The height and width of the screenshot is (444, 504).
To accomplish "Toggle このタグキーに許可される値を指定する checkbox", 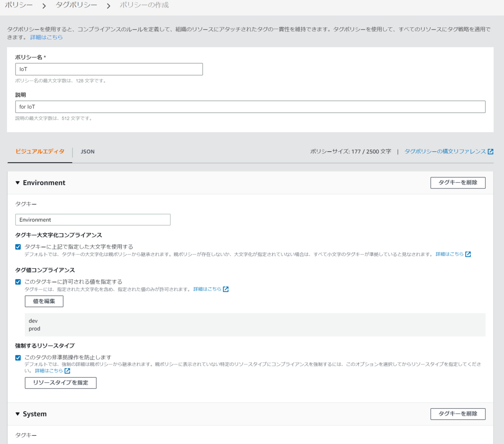I will pyautogui.click(x=18, y=282).
